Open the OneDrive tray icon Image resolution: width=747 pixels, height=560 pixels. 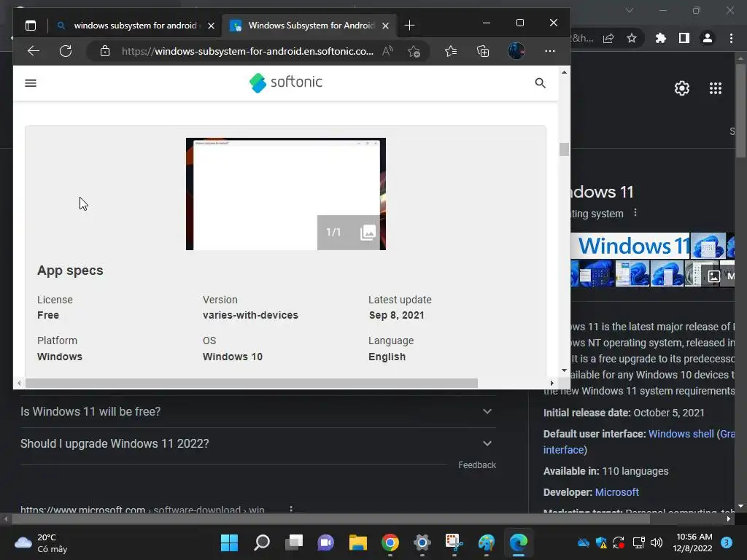(x=583, y=542)
